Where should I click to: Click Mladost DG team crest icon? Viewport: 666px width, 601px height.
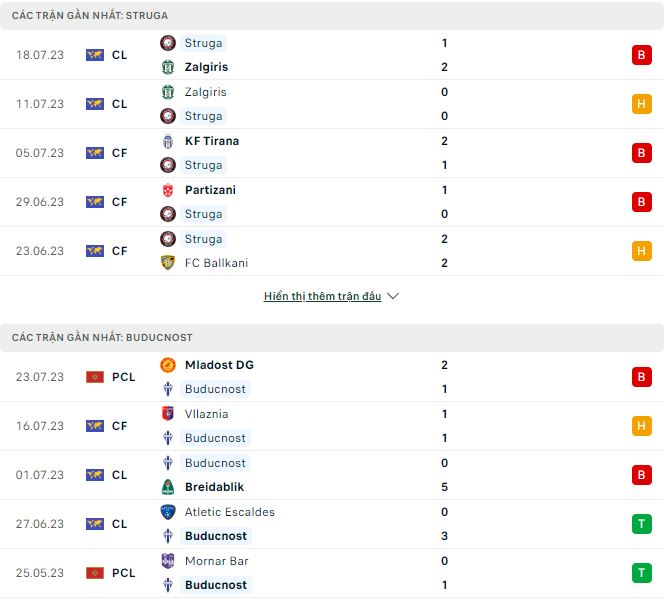(x=168, y=365)
